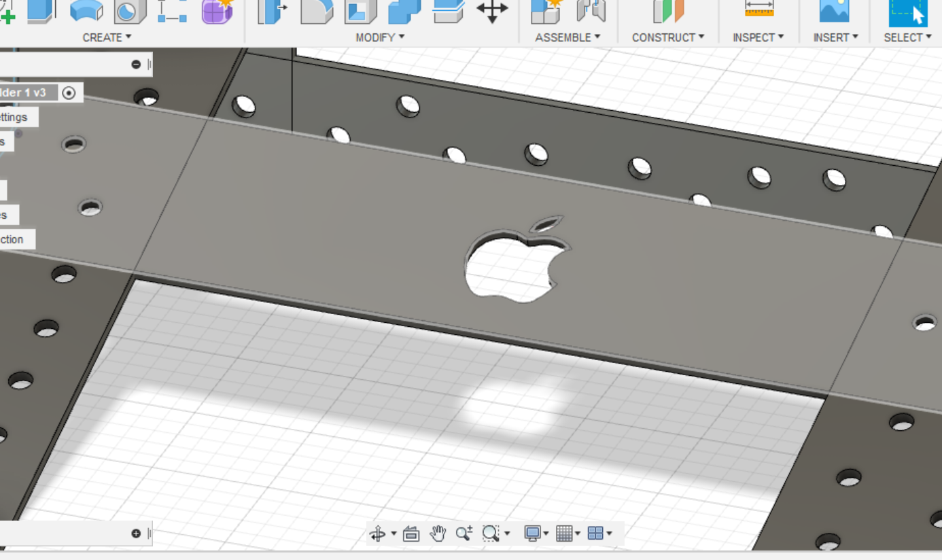Screen dimensions: 942x560
Task: Click the Look At icon
Action: [411, 533]
